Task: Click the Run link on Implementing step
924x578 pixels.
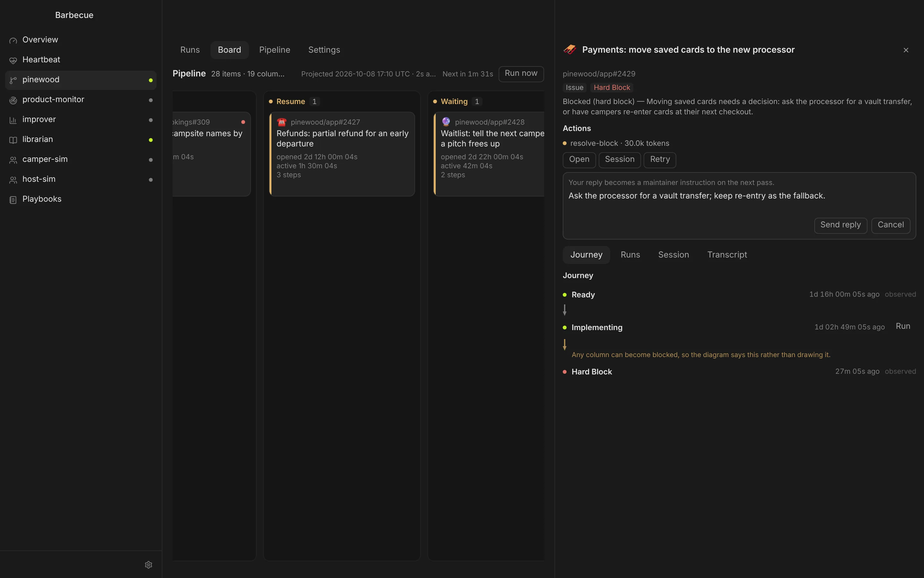Action: [x=903, y=327]
